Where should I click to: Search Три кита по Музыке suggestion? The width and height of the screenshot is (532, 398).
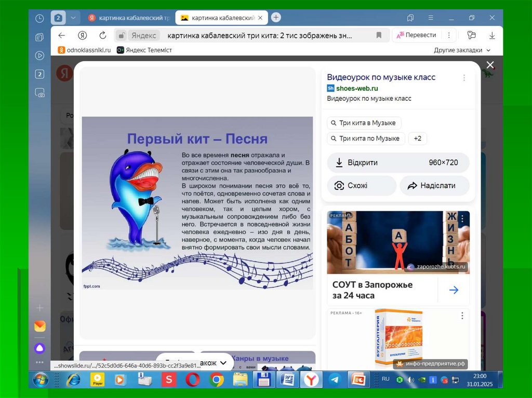366,139
